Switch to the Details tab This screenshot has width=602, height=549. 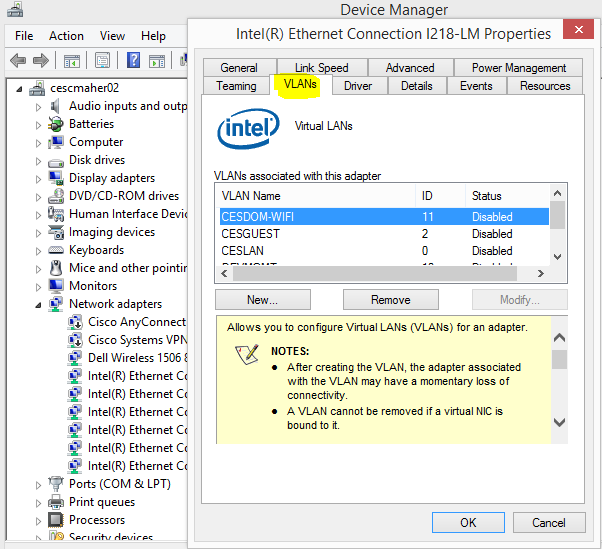pyautogui.click(x=417, y=86)
